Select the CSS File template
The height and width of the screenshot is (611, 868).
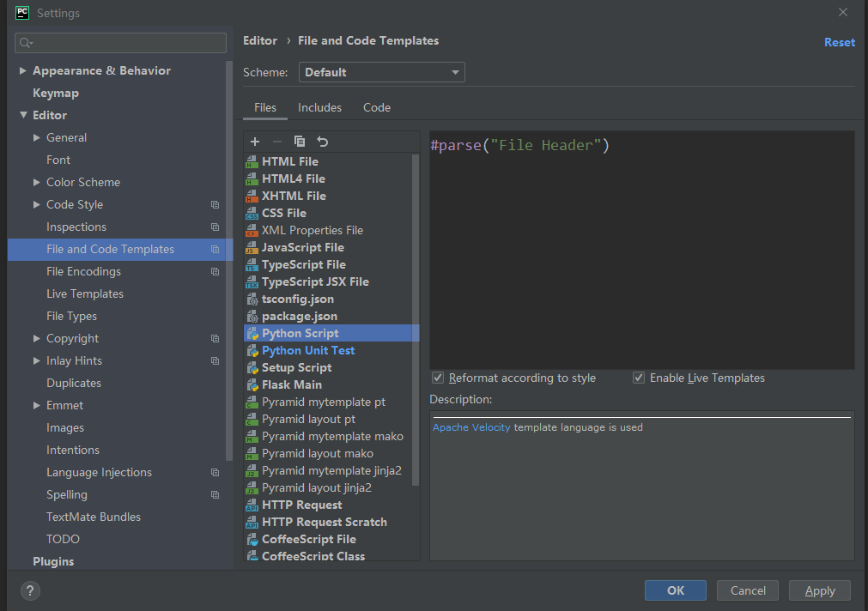tap(331, 213)
